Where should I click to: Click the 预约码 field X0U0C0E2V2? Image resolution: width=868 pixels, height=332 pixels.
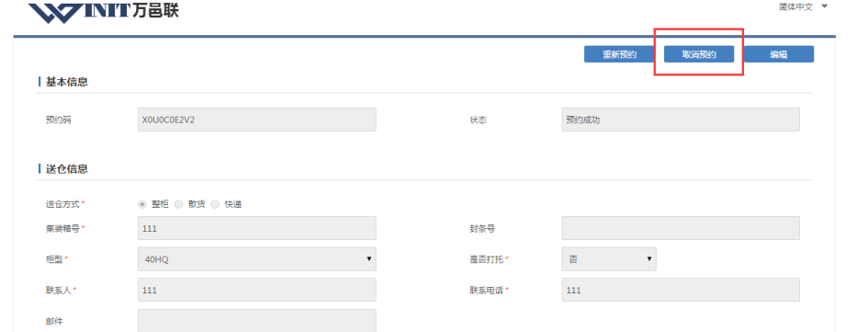(x=257, y=120)
